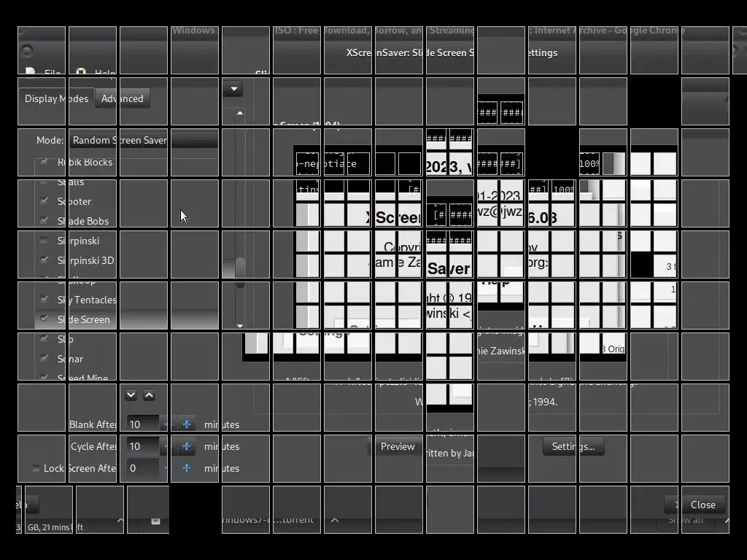747x560 pixels.
Task: Click the Preview button
Action: coord(398,447)
